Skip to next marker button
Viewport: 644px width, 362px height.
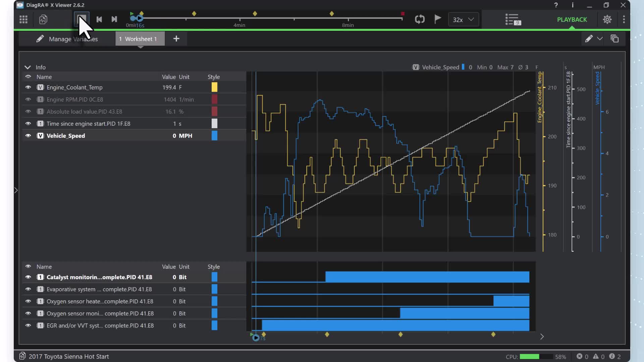pos(114,19)
